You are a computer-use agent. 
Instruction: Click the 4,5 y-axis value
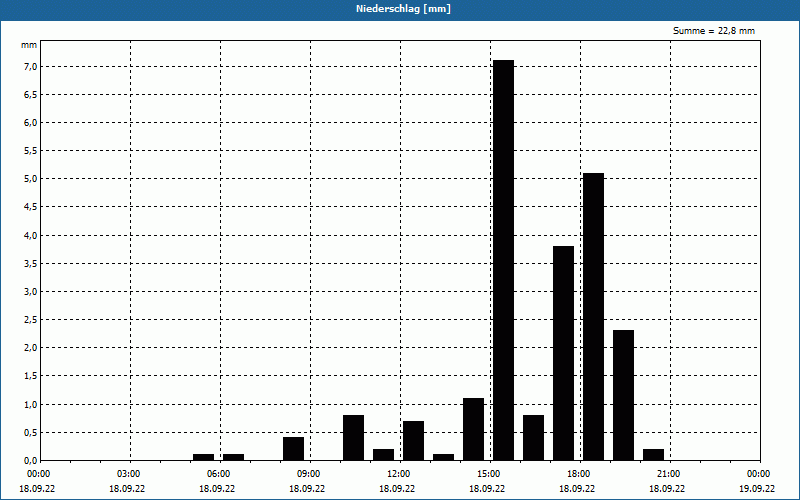30,207
